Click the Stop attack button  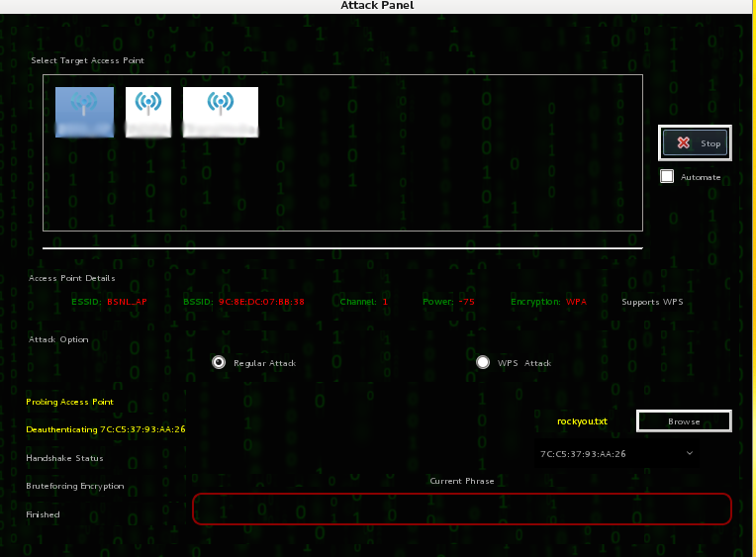[695, 142]
